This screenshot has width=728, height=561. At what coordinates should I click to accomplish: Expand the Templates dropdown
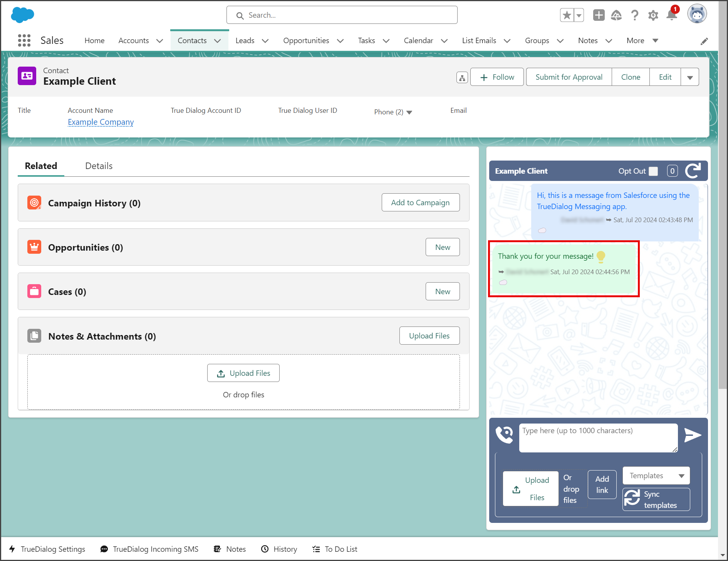(x=656, y=476)
